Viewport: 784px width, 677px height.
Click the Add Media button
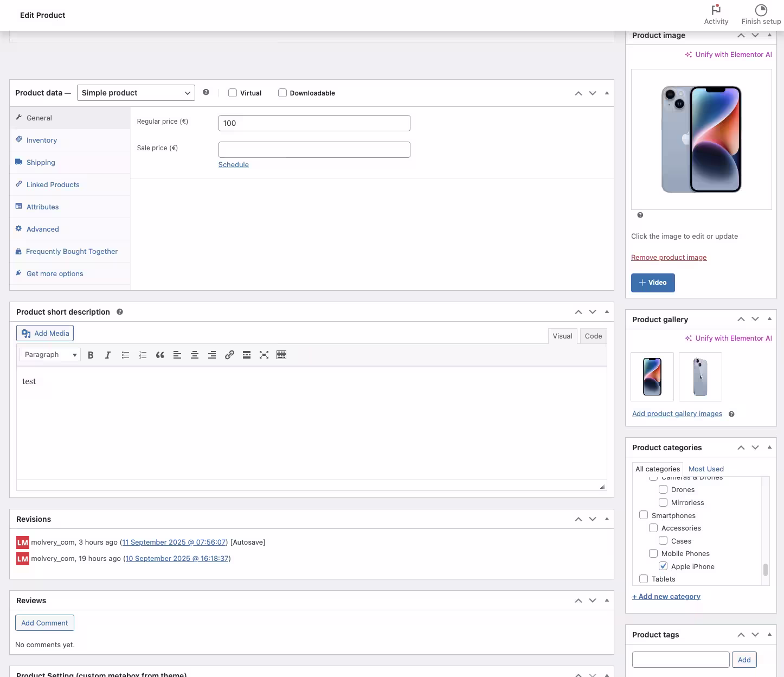pyautogui.click(x=45, y=333)
